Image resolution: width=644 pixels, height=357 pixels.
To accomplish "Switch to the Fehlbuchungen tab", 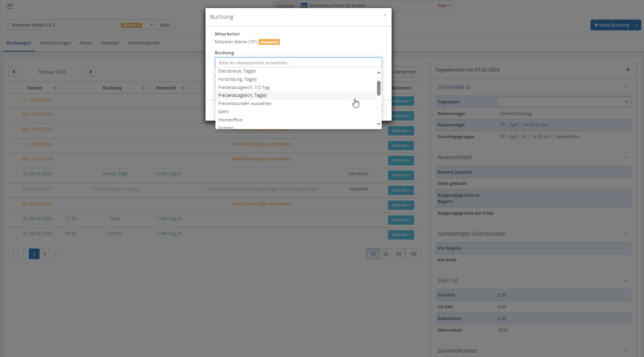I will (55, 43).
